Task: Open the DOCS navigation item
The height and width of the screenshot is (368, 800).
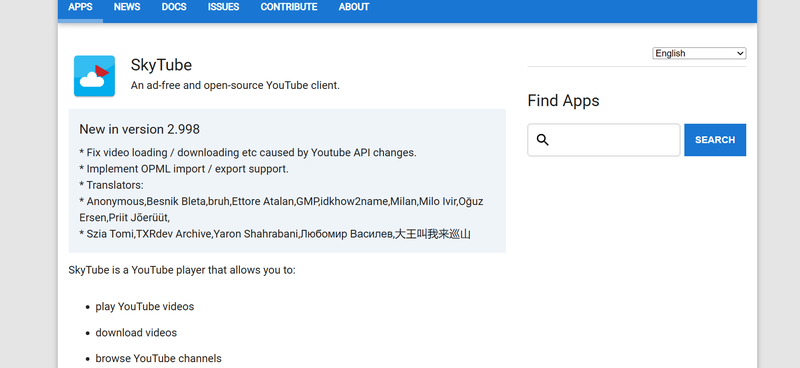Action: click(x=174, y=7)
